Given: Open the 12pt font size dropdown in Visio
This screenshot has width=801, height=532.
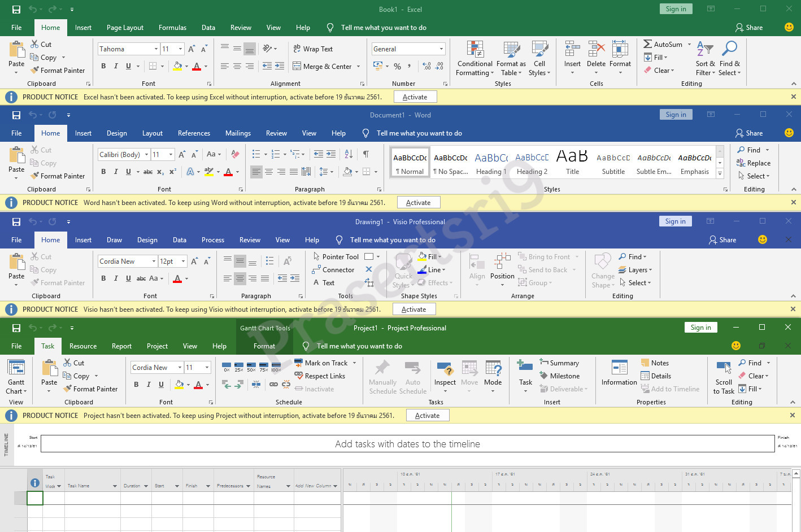Looking at the screenshot, I should pos(183,261).
